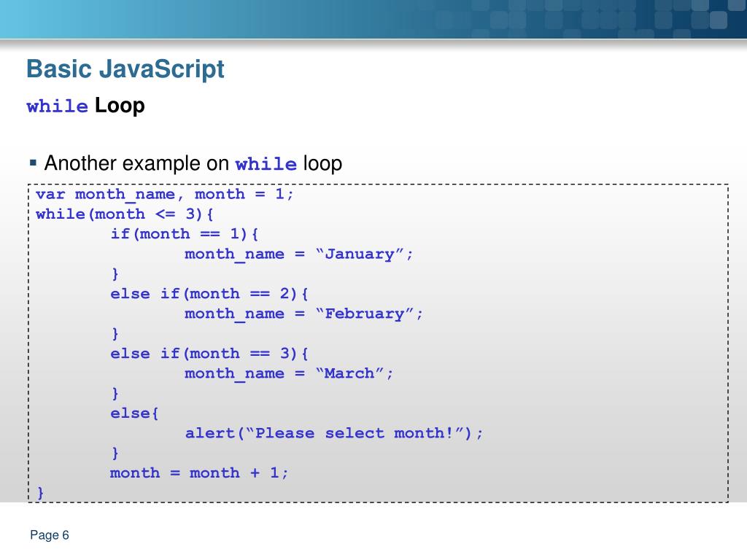Image resolution: width=747 pixels, height=560 pixels.
Task: Click the line assigning "March" to month_name
Action: pos(289,374)
